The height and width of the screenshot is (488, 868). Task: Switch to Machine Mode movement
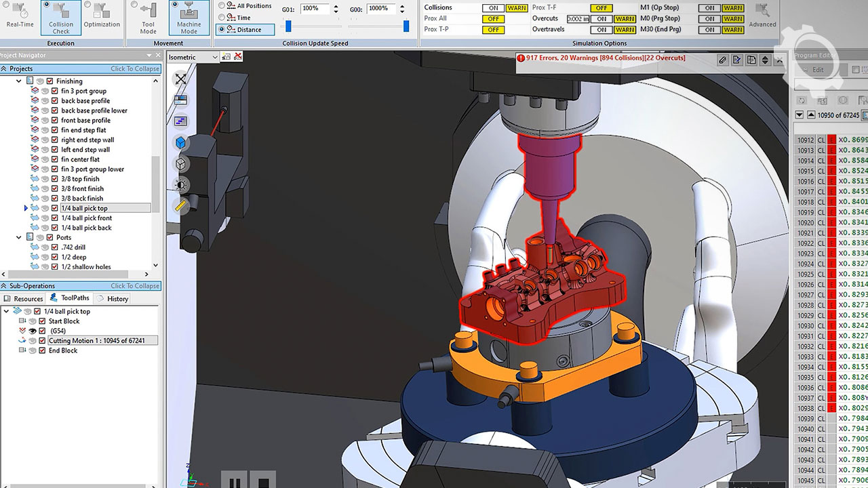click(x=189, y=18)
